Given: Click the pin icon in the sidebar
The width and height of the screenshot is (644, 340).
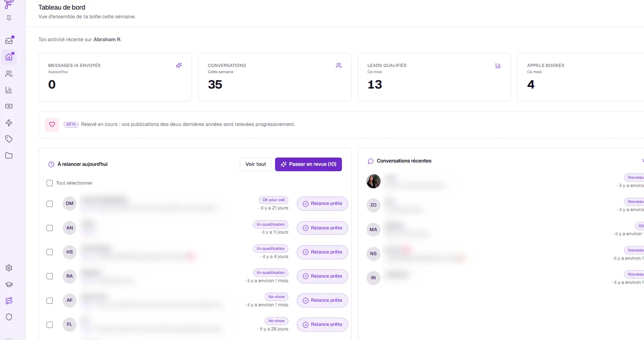Looking at the screenshot, I should 9,18.
